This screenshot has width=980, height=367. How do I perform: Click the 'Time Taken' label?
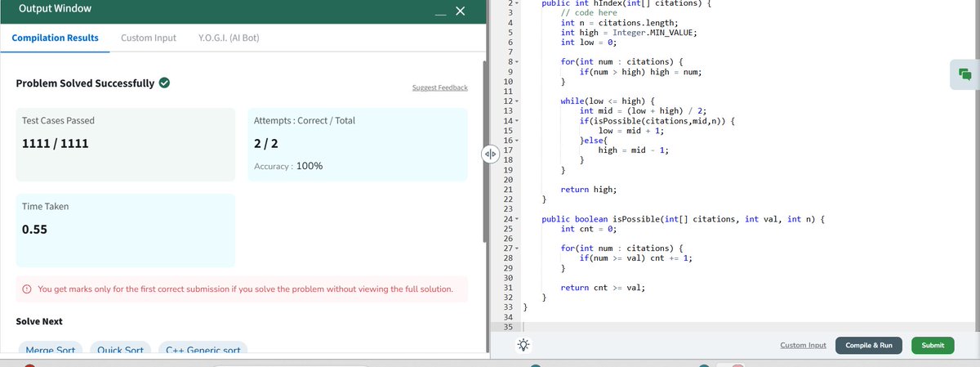(45, 207)
